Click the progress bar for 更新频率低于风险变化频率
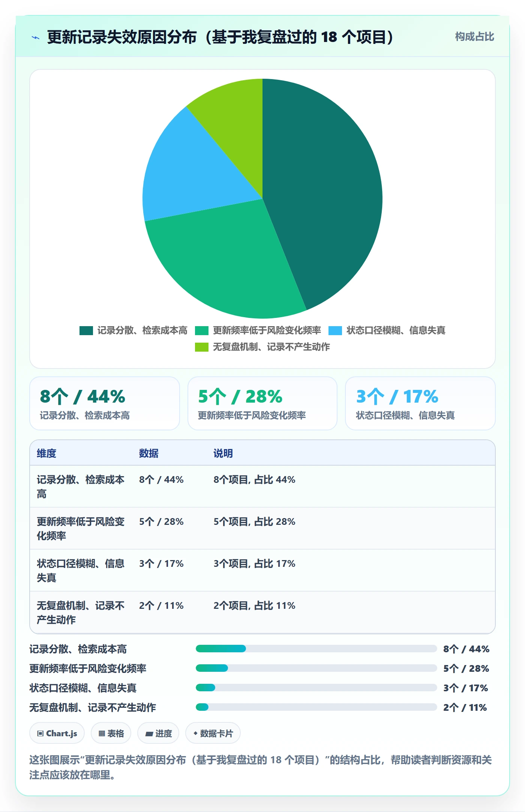 [316, 668]
